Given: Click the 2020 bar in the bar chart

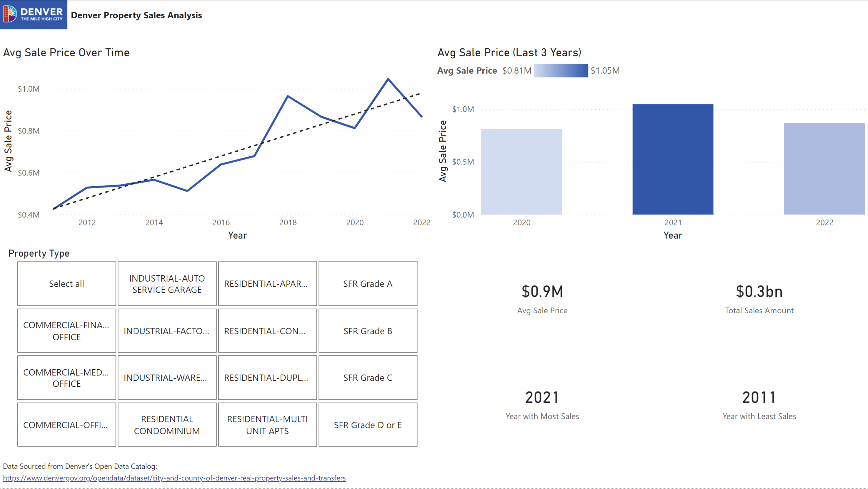Looking at the screenshot, I should [521, 172].
